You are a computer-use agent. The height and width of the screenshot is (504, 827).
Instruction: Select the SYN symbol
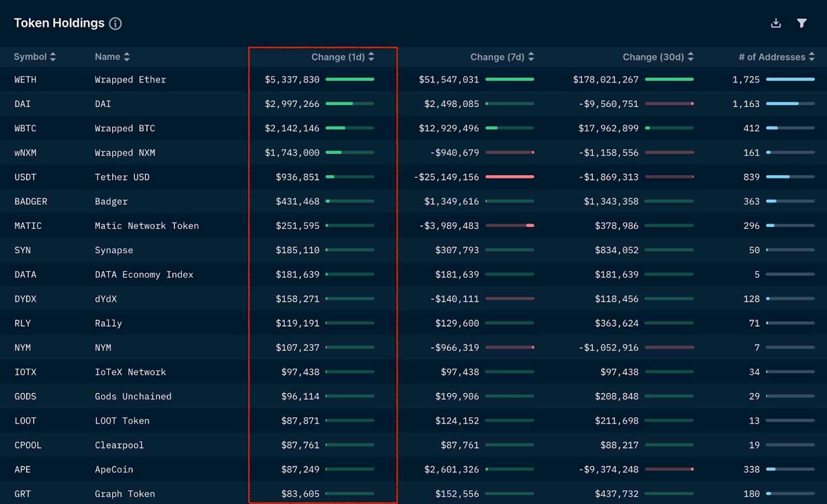[x=22, y=250]
